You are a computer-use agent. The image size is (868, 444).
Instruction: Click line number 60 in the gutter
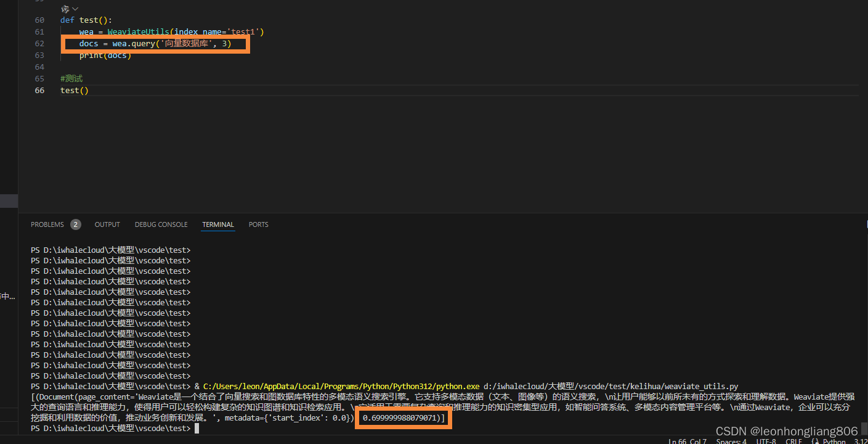click(x=39, y=20)
